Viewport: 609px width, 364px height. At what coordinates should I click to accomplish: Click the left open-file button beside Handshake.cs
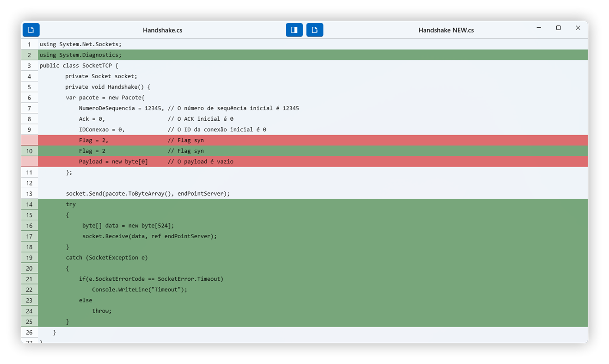tap(31, 30)
